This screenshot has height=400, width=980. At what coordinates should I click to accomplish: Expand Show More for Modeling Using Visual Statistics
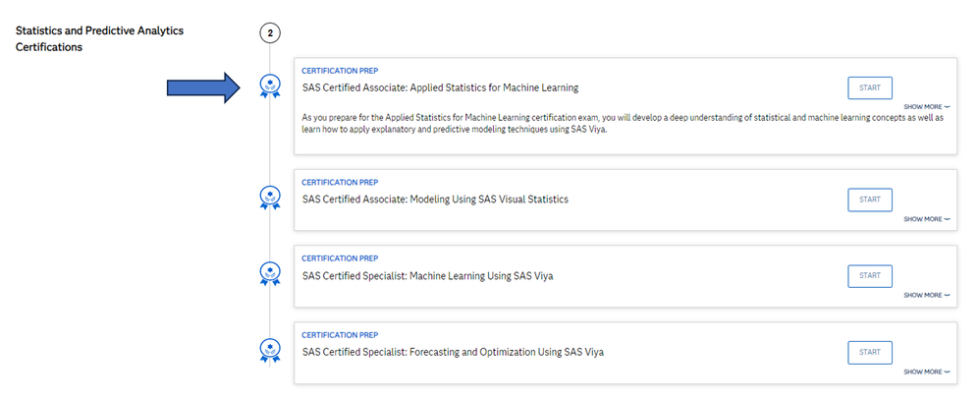pos(927,219)
